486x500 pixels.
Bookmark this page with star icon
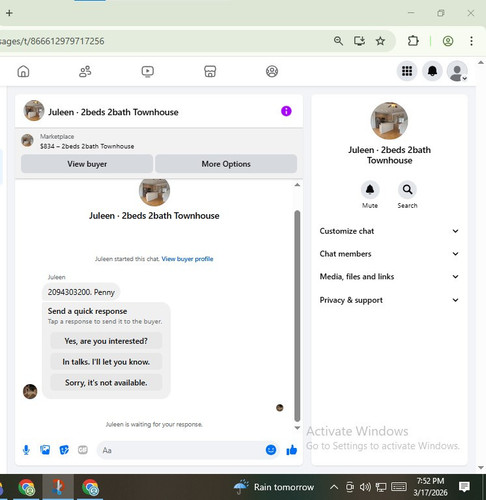pos(380,41)
